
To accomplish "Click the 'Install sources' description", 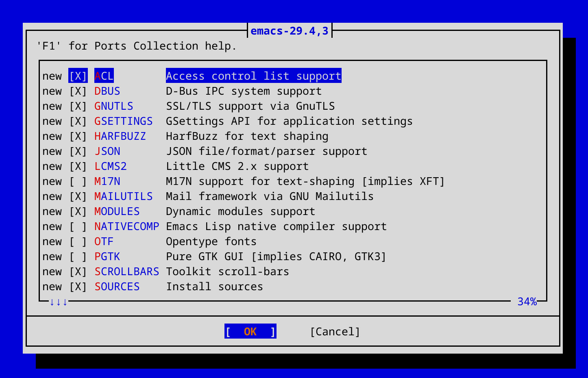I will click(215, 287).
